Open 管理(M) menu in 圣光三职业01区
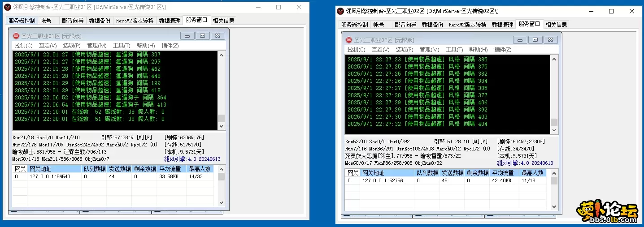644x227 pixels. pos(97,46)
